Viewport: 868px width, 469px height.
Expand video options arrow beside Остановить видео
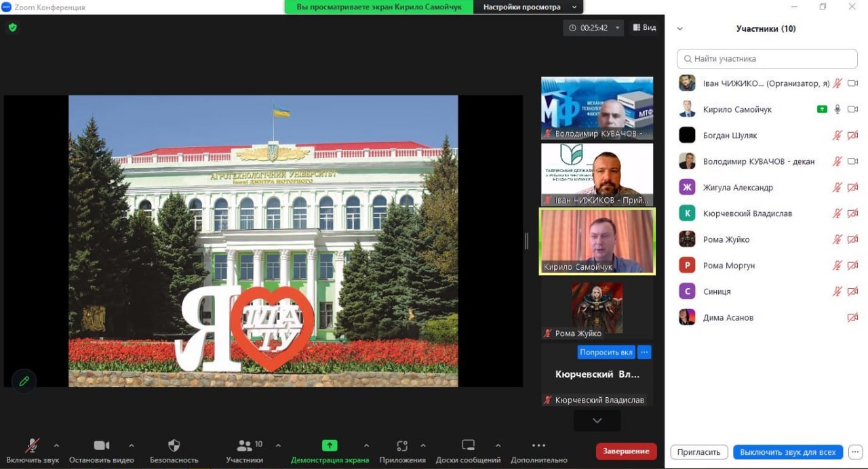132,446
